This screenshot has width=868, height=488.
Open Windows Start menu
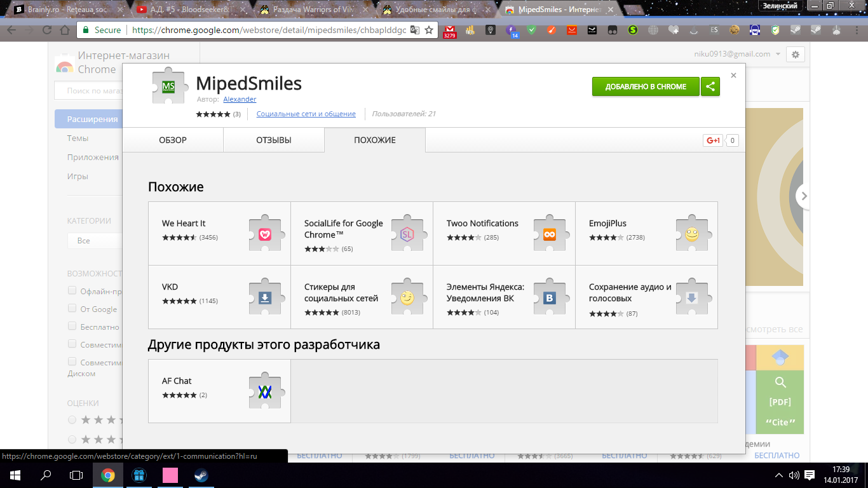[x=15, y=475]
